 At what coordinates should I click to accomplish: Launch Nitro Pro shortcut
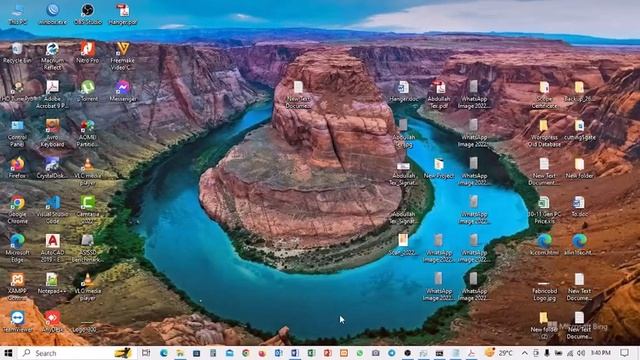[x=88, y=53]
